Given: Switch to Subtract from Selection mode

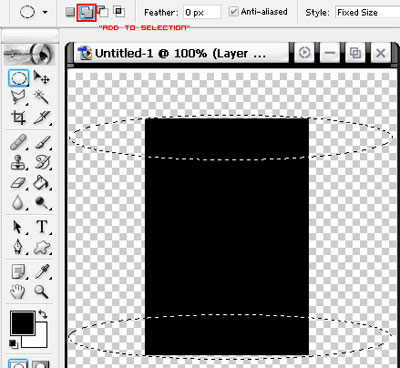Looking at the screenshot, I should [103, 12].
